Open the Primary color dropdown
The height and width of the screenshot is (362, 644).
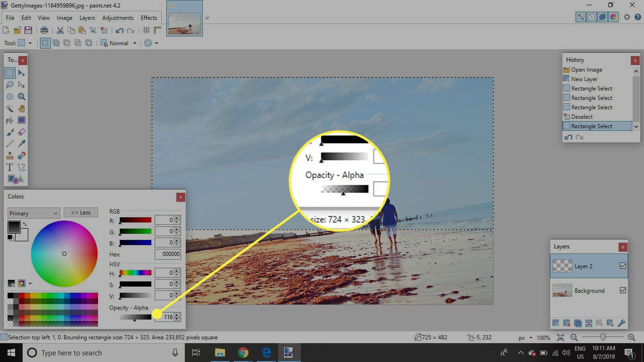33,213
